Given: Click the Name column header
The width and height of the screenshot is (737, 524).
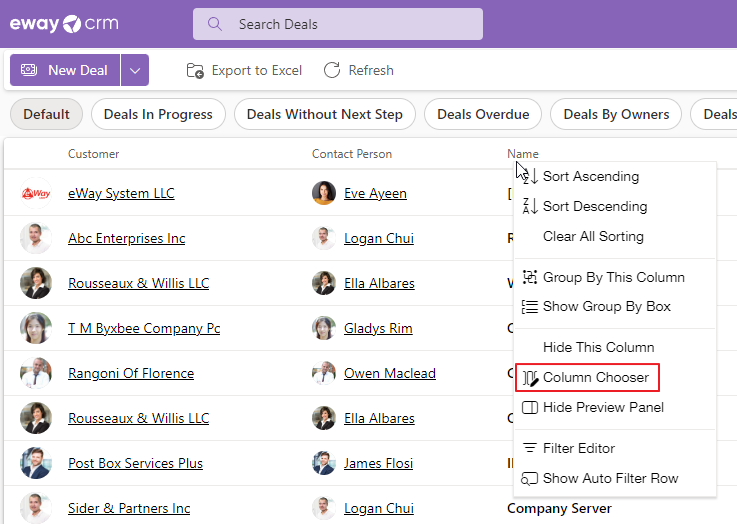Looking at the screenshot, I should pos(523,154).
